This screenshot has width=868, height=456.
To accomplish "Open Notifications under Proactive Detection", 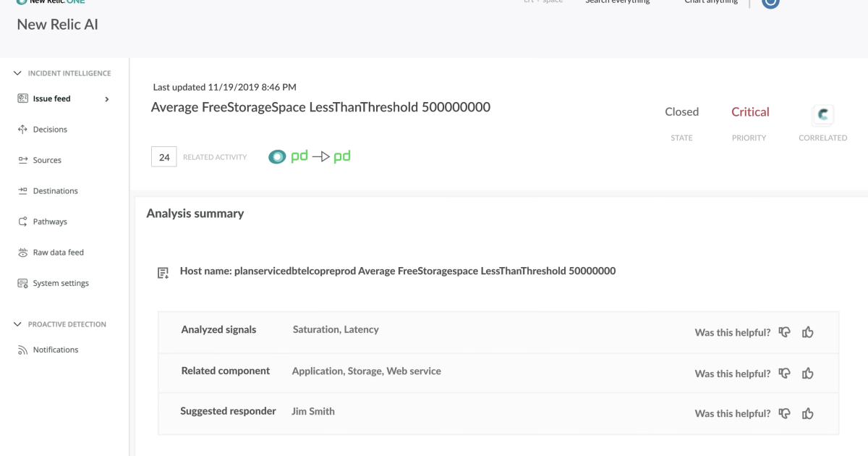I will pos(22,350).
